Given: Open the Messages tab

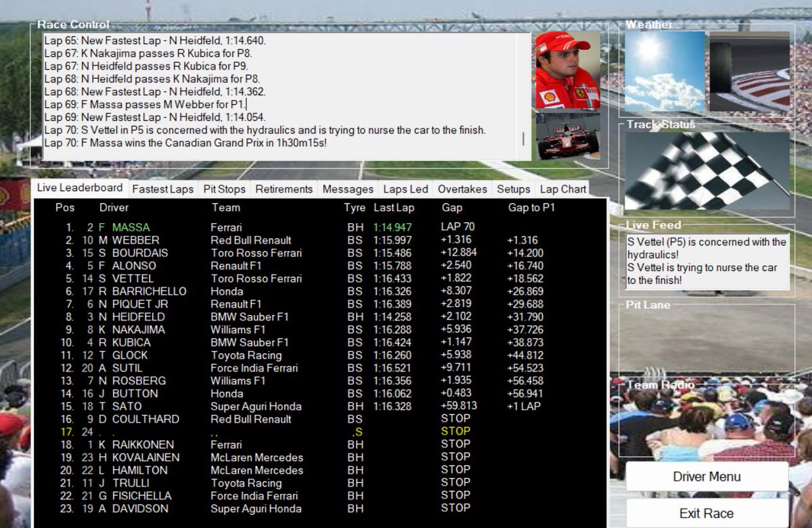Looking at the screenshot, I should pyautogui.click(x=348, y=189).
